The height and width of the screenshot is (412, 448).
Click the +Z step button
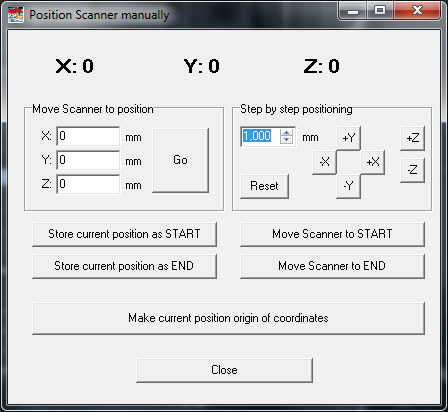coord(413,138)
